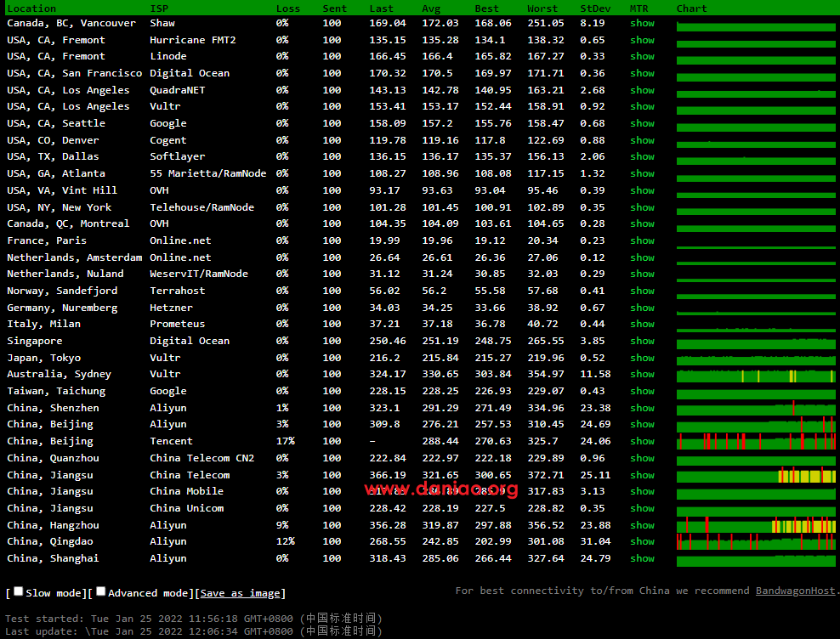Click the 'Hurricane FMT2' ISP cell

coord(193,40)
